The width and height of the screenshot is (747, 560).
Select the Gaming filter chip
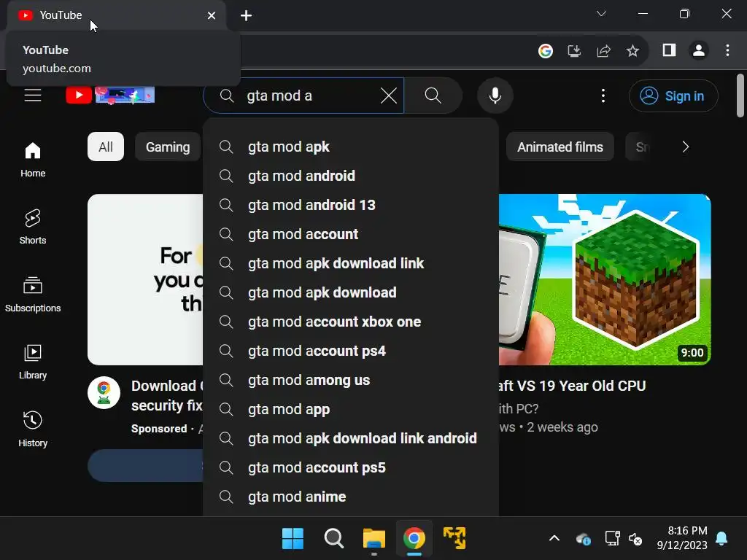168,147
